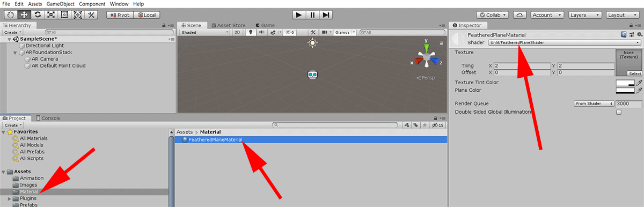Image resolution: width=644 pixels, height=207 pixels.
Task: Select the Move tool
Action: (24, 14)
